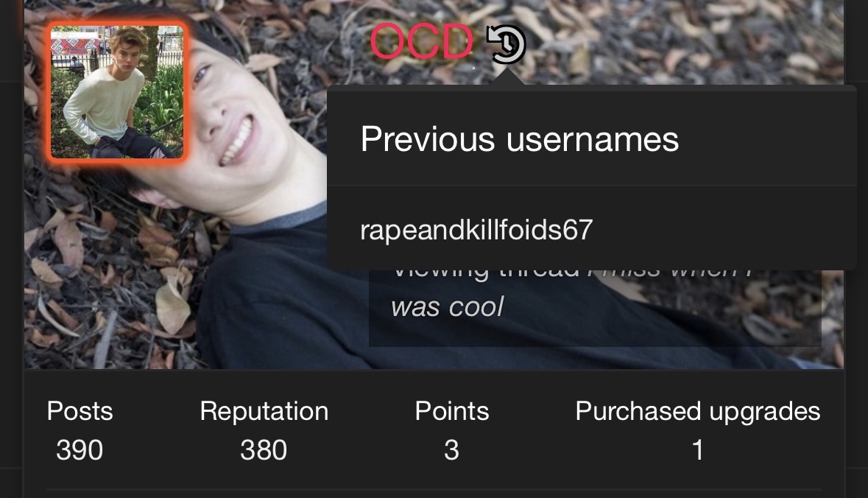
Task: Select the listed previous username entry
Action: [x=476, y=229]
